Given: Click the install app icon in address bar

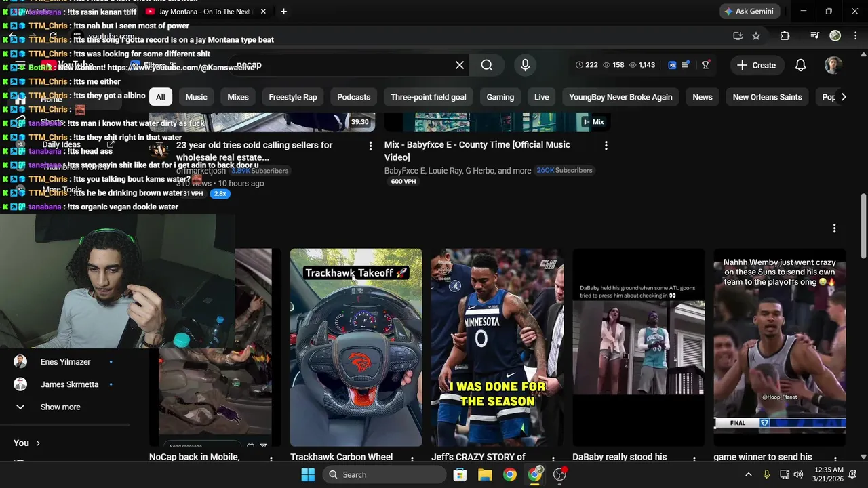Looking at the screenshot, I should tap(738, 36).
